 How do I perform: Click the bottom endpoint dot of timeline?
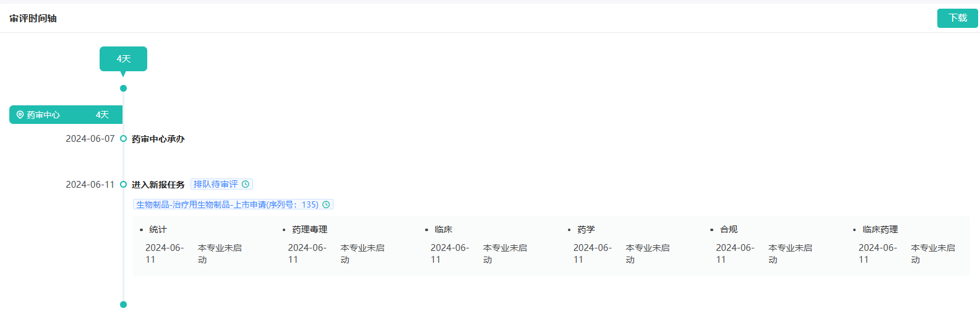point(123,305)
